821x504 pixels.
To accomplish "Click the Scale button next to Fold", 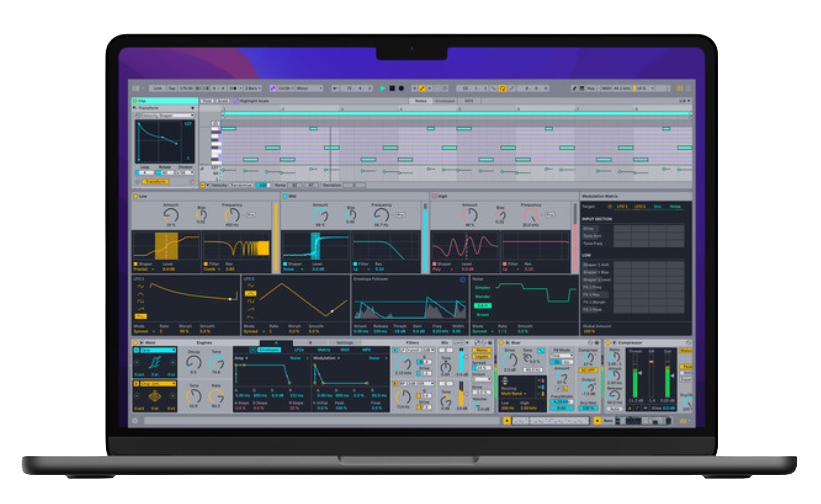I will tap(223, 100).
